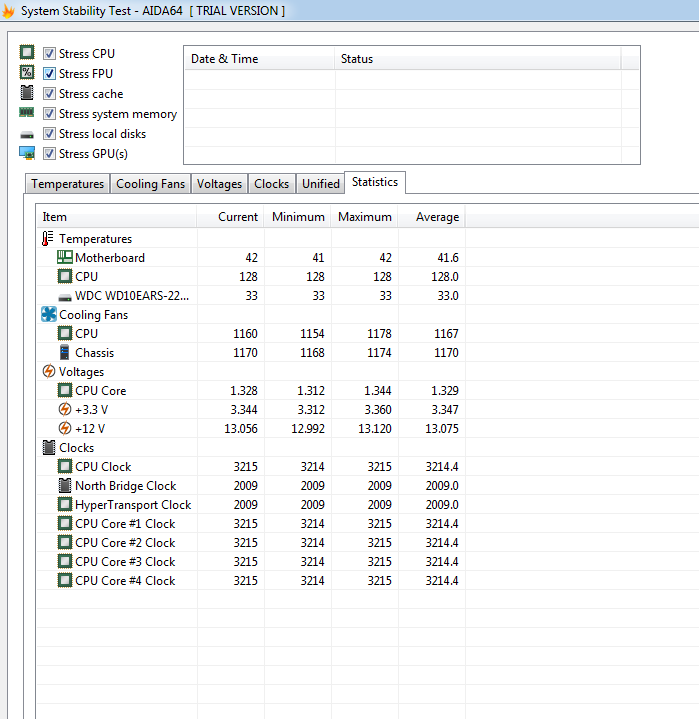Select the Temperatures group row label
699x719 pixels.
(95, 239)
